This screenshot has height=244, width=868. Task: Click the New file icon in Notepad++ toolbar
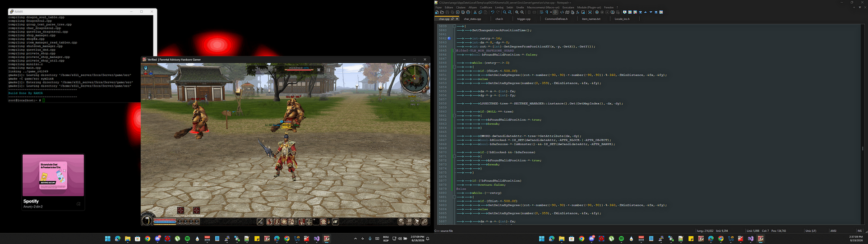[437, 12]
